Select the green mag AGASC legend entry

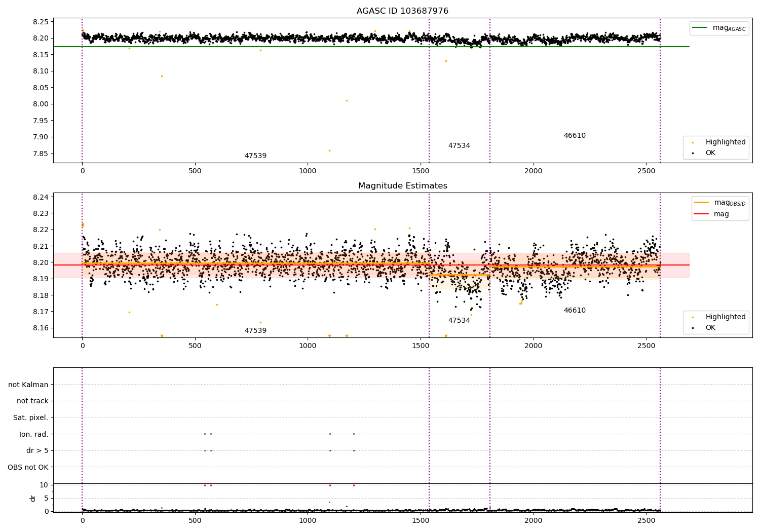pyautogui.click(x=719, y=28)
